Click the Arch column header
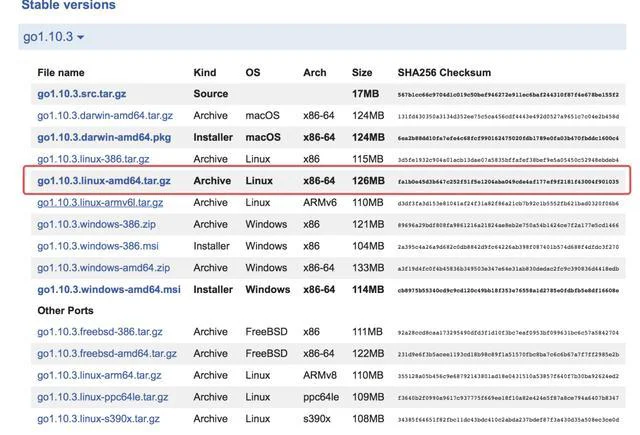 (315, 73)
